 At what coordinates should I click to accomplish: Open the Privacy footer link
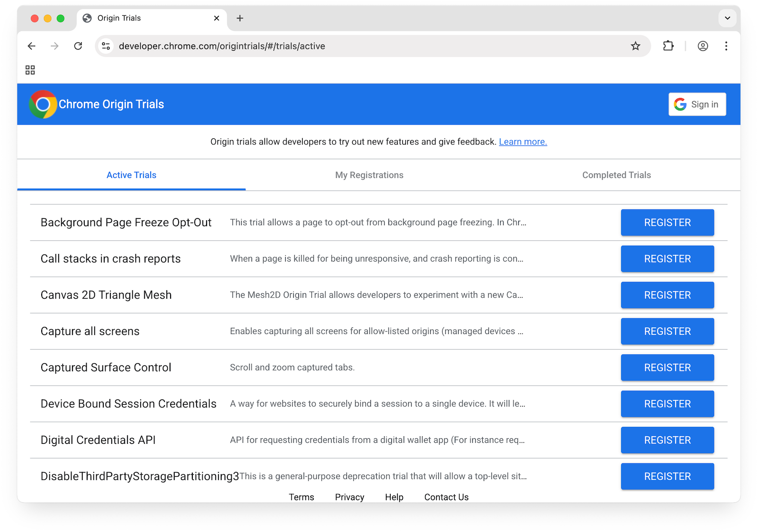coord(349,497)
